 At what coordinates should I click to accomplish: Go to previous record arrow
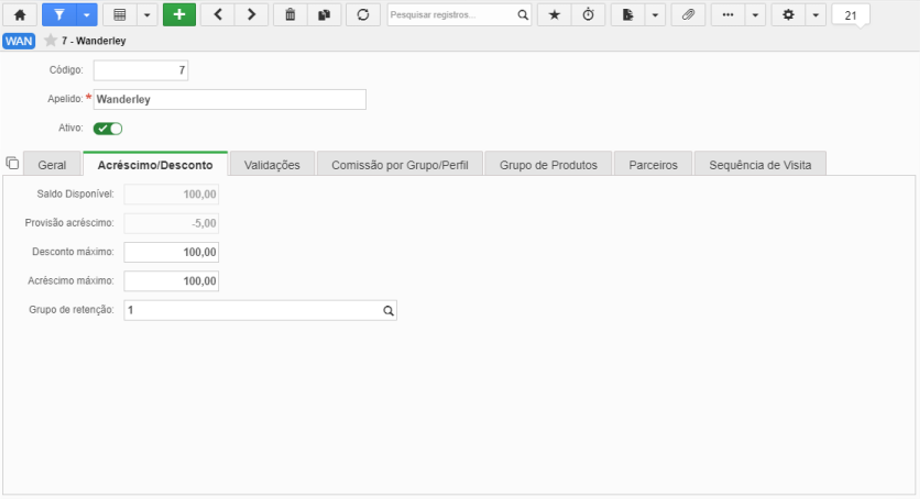pos(218,15)
